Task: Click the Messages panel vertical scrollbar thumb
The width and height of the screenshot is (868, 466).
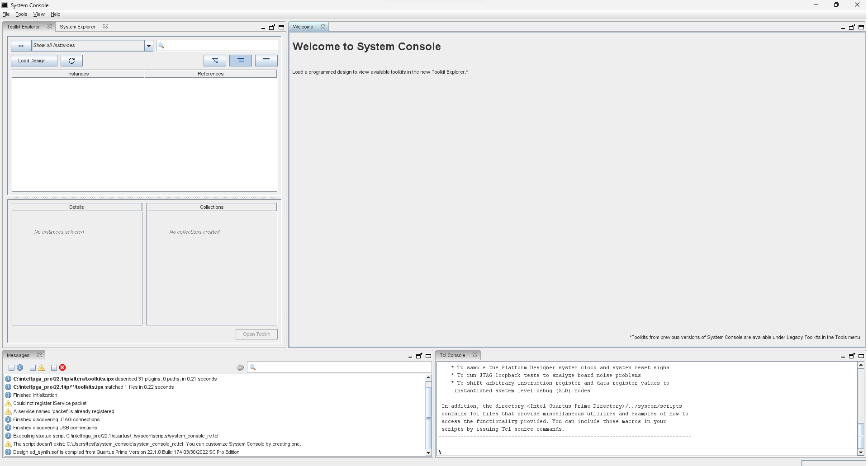Action: (428, 419)
